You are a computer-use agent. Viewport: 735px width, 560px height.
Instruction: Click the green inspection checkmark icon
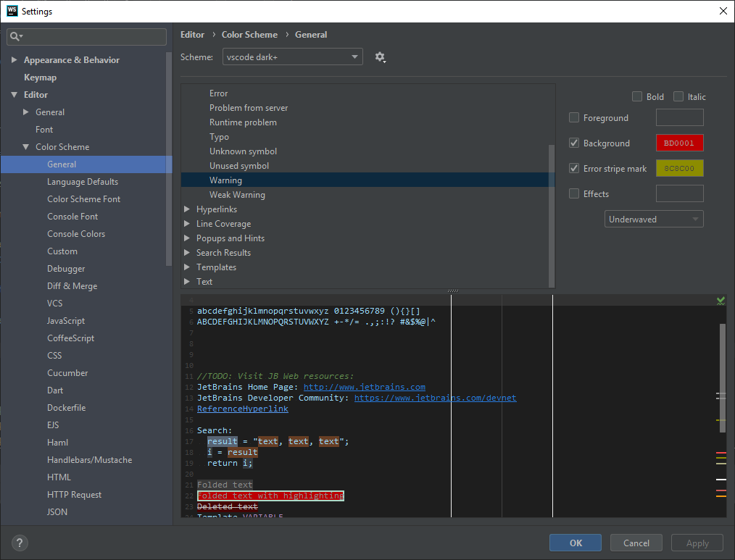tap(721, 300)
